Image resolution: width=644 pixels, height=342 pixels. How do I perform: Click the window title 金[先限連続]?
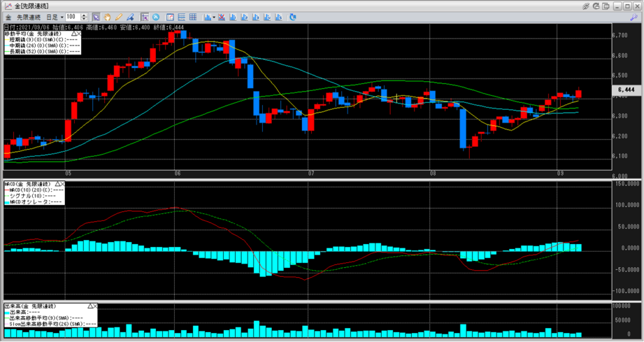pyautogui.click(x=31, y=6)
